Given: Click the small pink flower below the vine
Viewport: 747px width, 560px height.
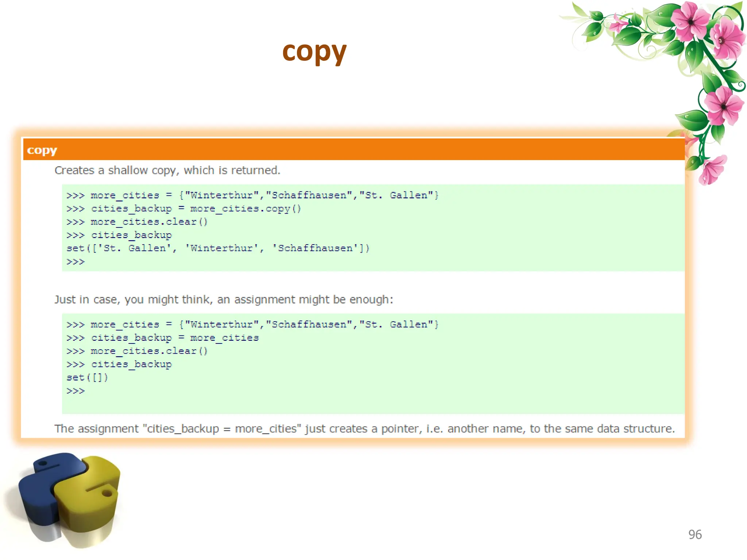Looking at the screenshot, I should coord(712,171).
